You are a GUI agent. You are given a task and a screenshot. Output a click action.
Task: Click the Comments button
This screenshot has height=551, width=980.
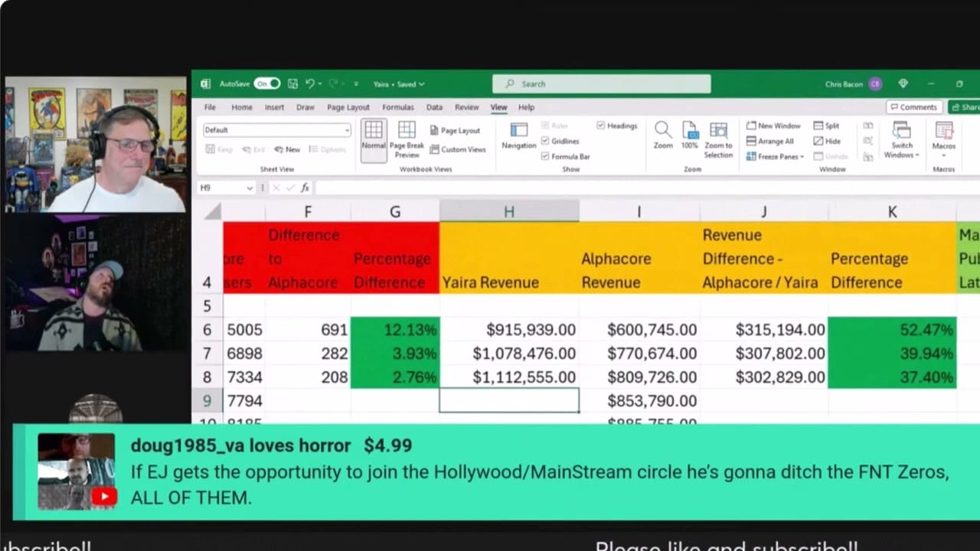point(913,107)
